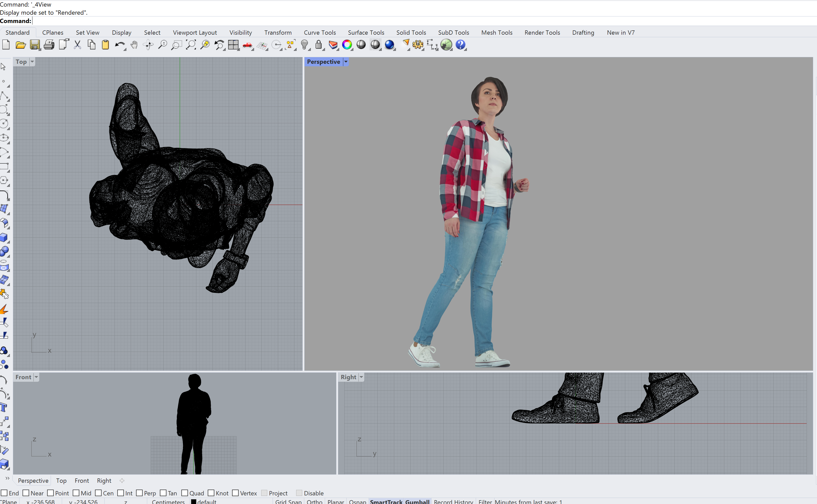
Task: Toggle Grid Snap in status bar
Action: (288, 501)
